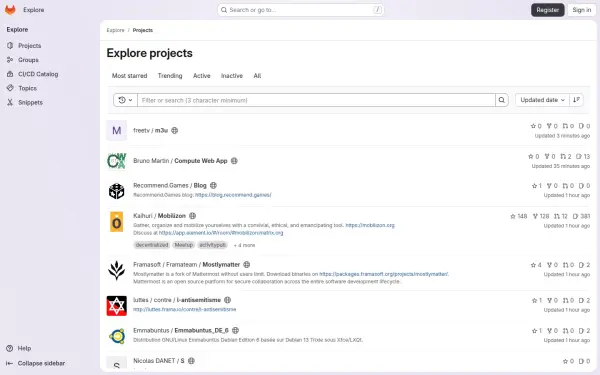Viewport: 600px width, 375px height.
Task: Click the Emmabuntus avatar
Action: point(117,336)
